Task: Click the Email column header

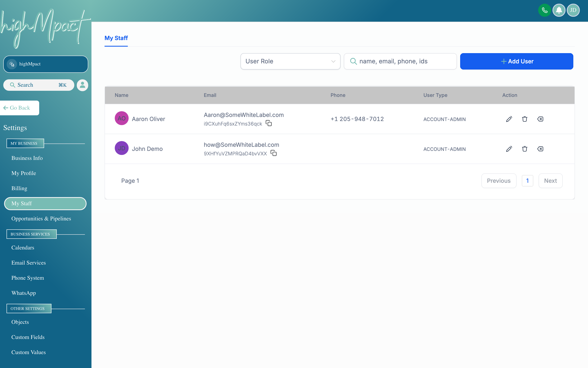Action: 210,95
